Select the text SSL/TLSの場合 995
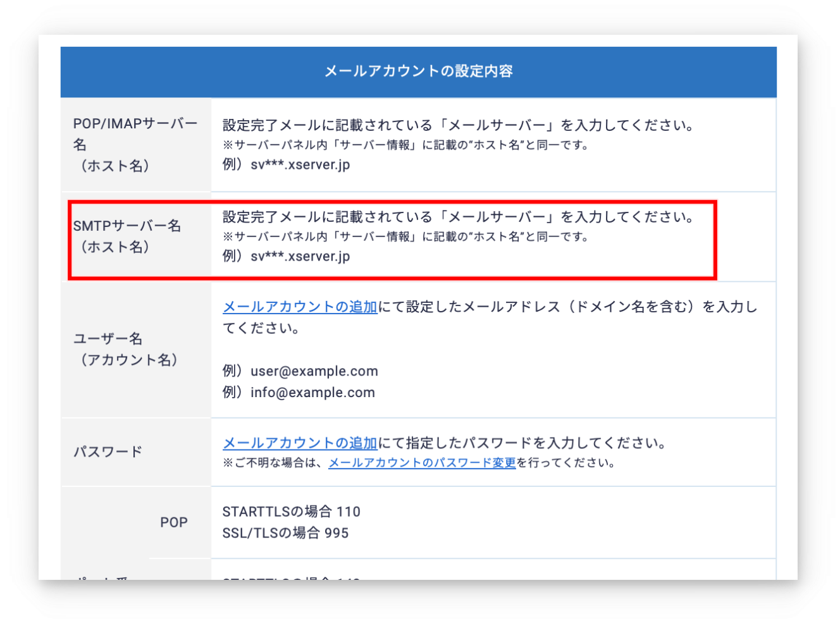This screenshot has width=840, height=626. (x=285, y=533)
